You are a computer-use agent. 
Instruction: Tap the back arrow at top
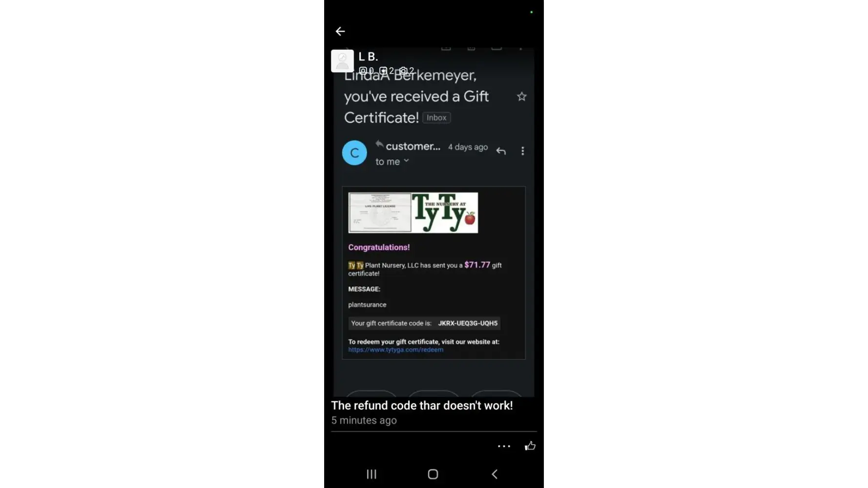click(x=340, y=31)
